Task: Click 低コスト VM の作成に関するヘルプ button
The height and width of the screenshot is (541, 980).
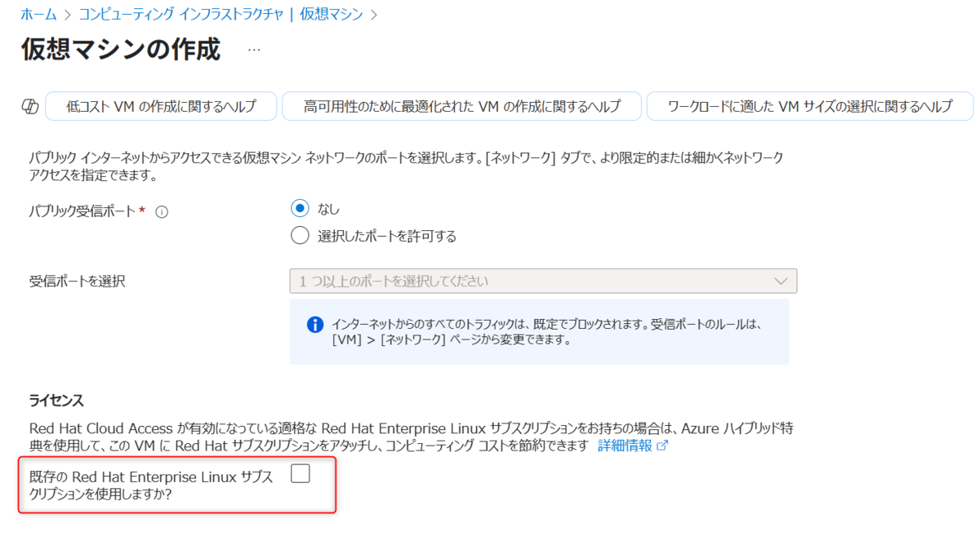Action: [161, 106]
